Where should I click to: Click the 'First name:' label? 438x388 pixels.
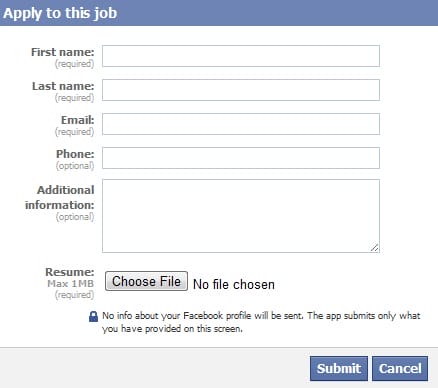point(63,52)
